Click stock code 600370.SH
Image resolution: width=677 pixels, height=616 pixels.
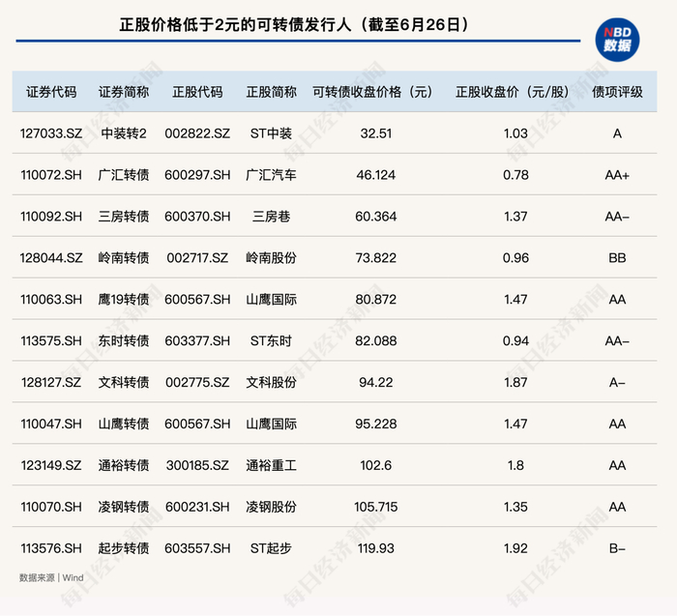point(197,217)
